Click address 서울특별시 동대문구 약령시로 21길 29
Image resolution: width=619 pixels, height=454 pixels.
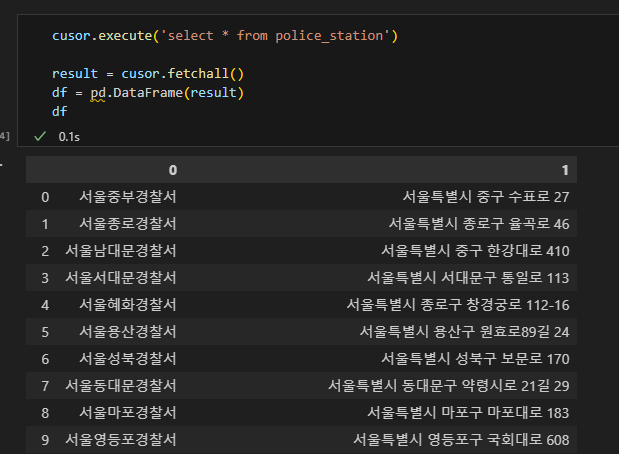point(449,386)
